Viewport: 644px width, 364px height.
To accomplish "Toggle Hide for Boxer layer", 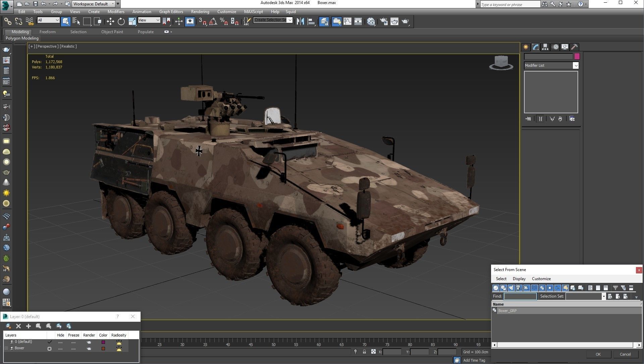I will (x=60, y=349).
